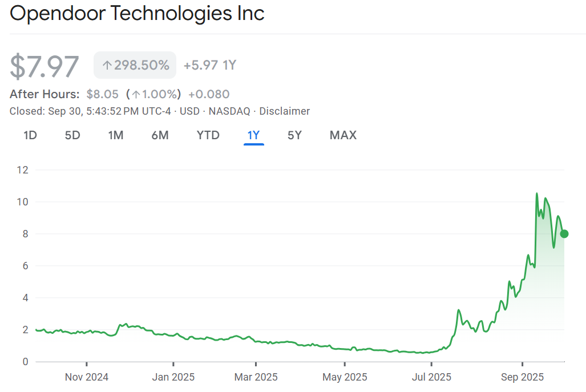Open the Disclaimer link

click(285, 111)
